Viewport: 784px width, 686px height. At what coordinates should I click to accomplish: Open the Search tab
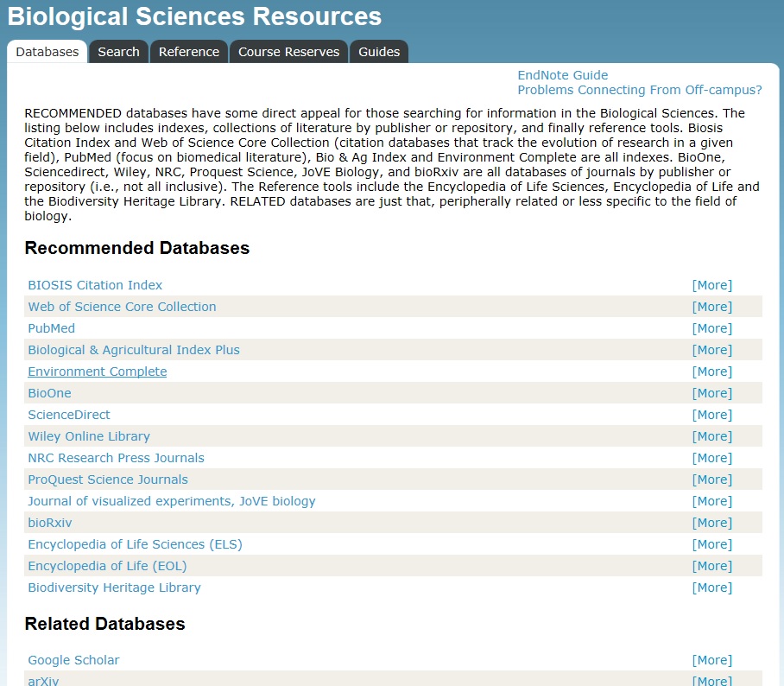click(118, 52)
